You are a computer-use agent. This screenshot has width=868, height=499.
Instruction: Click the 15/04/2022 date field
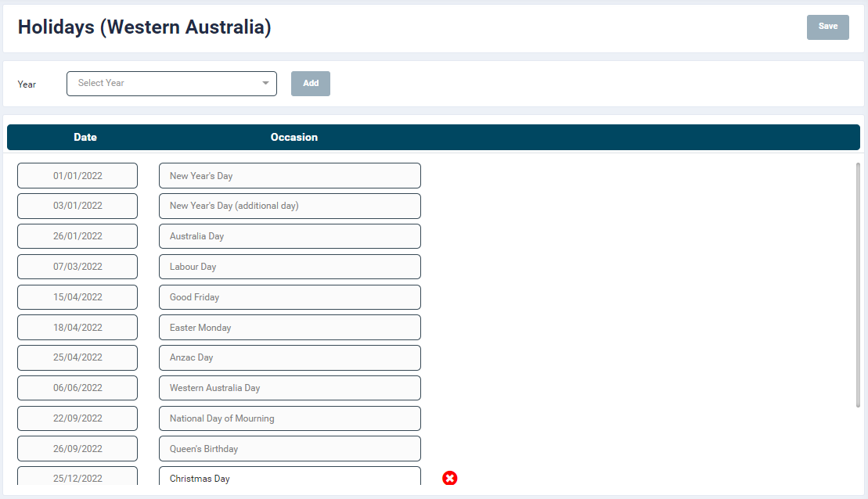coord(77,297)
